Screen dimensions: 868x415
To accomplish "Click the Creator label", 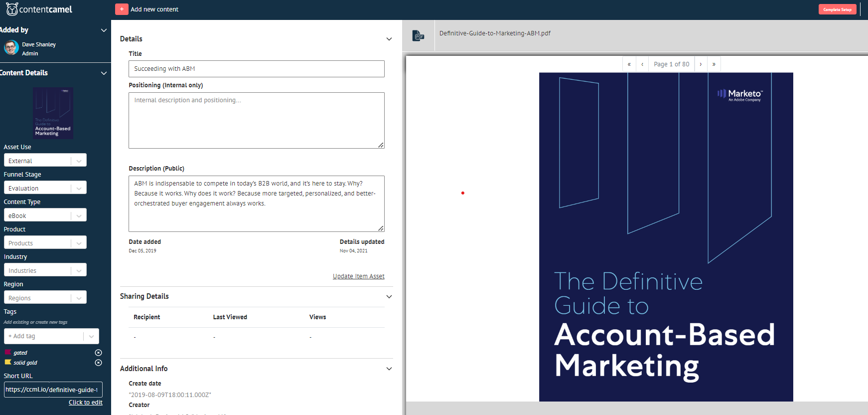I will click(x=139, y=405).
